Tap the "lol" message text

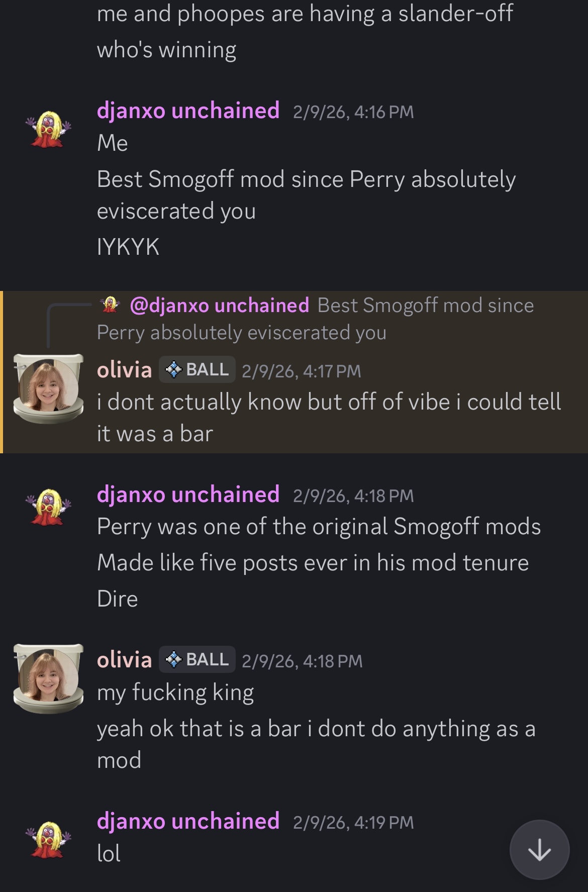[109, 853]
